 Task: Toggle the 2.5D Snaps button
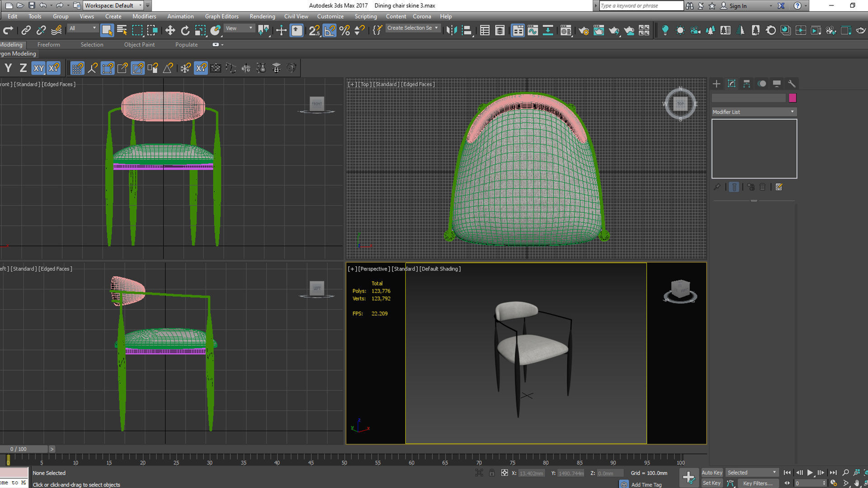tap(314, 30)
